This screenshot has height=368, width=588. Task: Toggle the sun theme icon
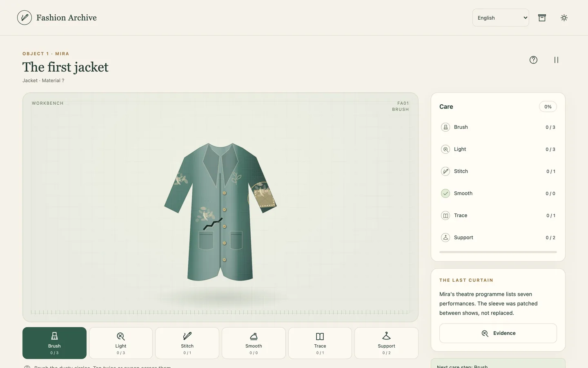pos(564,18)
